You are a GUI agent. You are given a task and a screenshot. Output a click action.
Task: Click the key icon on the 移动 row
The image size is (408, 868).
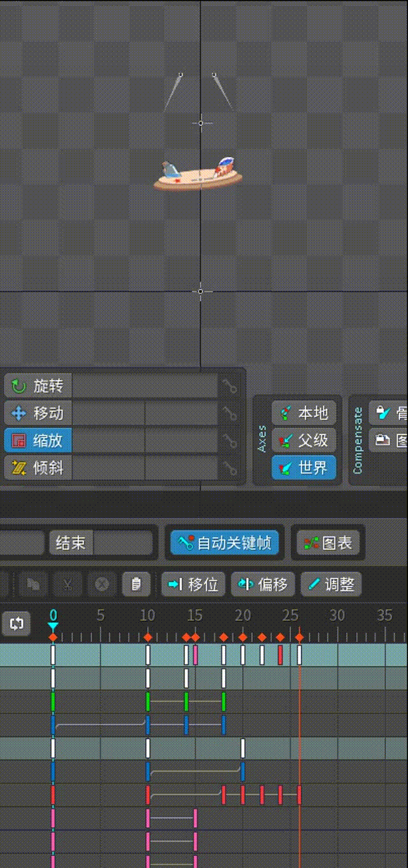pyautogui.click(x=230, y=413)
